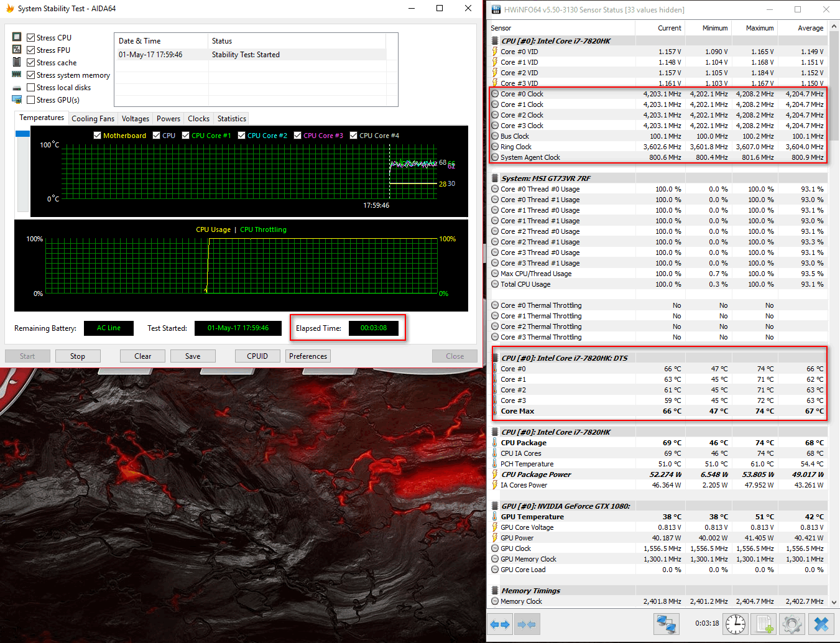840x643 pixels.
Task: Start logging with the sheet-plus icon
Action: [764, 624]
